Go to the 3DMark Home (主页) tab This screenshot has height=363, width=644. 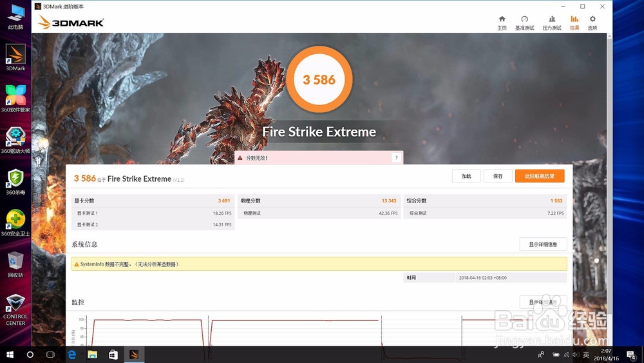502,23
